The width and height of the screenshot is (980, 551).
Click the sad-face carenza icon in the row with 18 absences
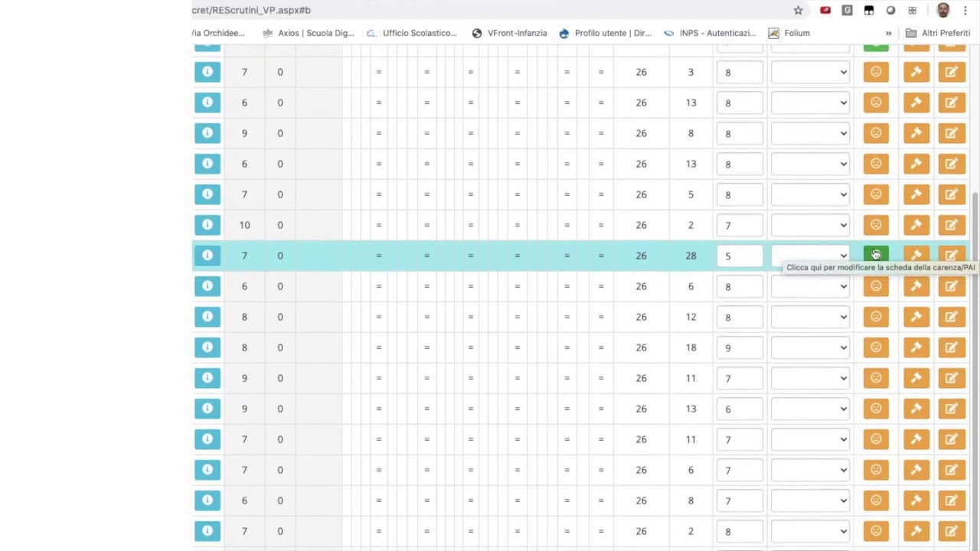pos(876,347)
